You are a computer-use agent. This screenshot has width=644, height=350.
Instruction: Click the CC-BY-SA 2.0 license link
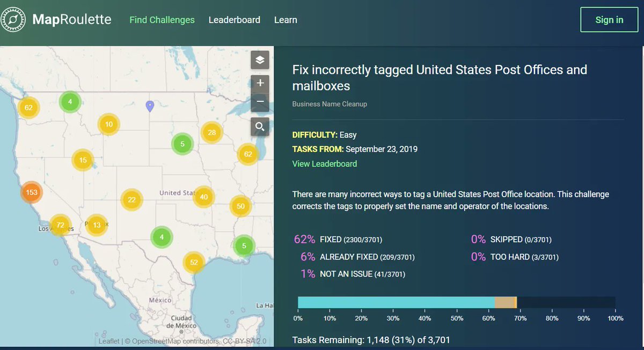coord(244,341)
